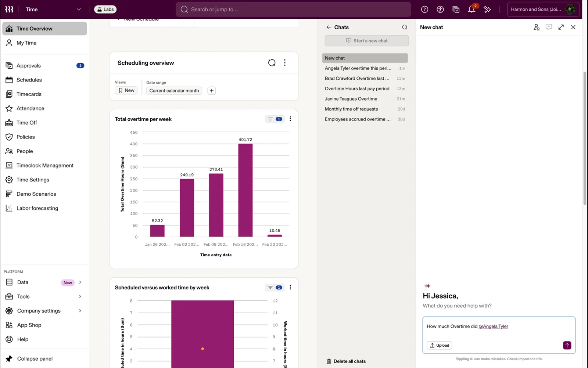This screenshot has width=588, height=368.
Task: Click the Labs button
Action: point(105,10)
